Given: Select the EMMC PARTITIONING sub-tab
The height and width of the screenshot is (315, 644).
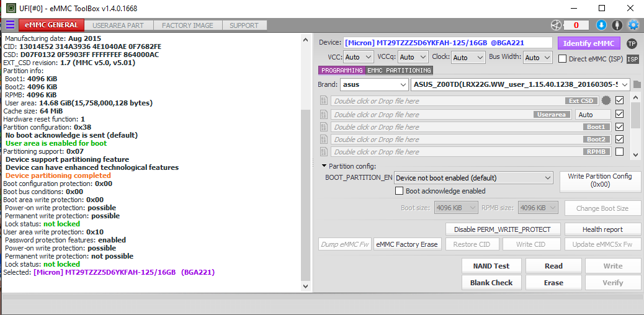Looking at the screenshot, I should coord(399,71).
